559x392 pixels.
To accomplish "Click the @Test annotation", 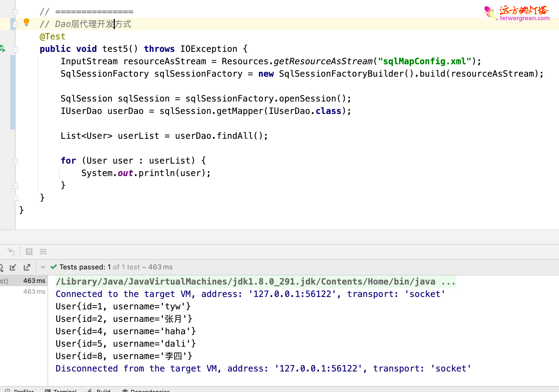I will pos(52,36).
